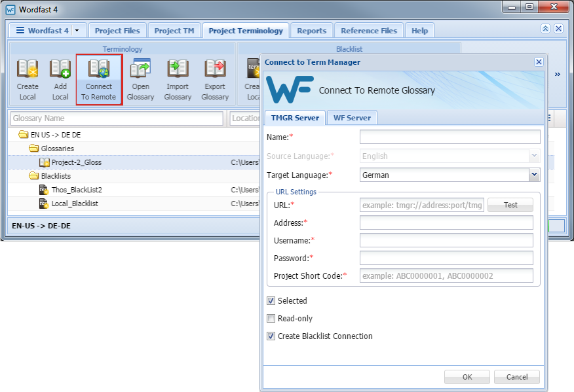Screen dimensions: 574x392
Task: Click the Username input field
Action: [x=446, y=240]
